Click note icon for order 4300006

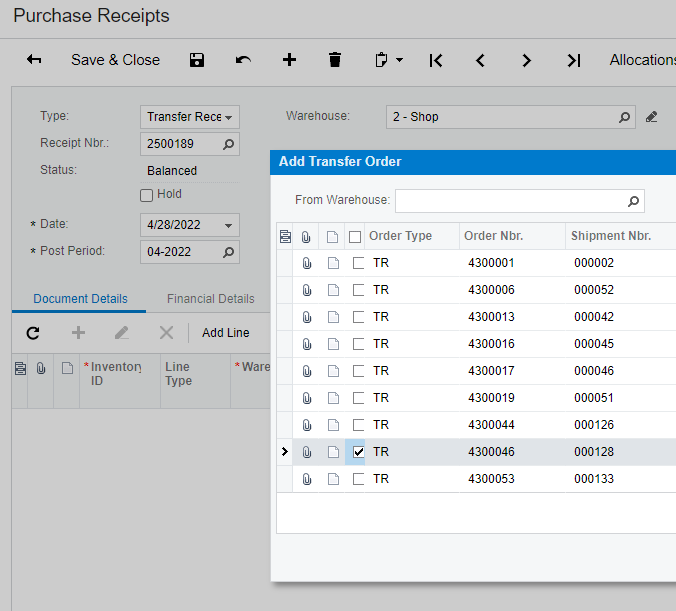coord(333,290)
